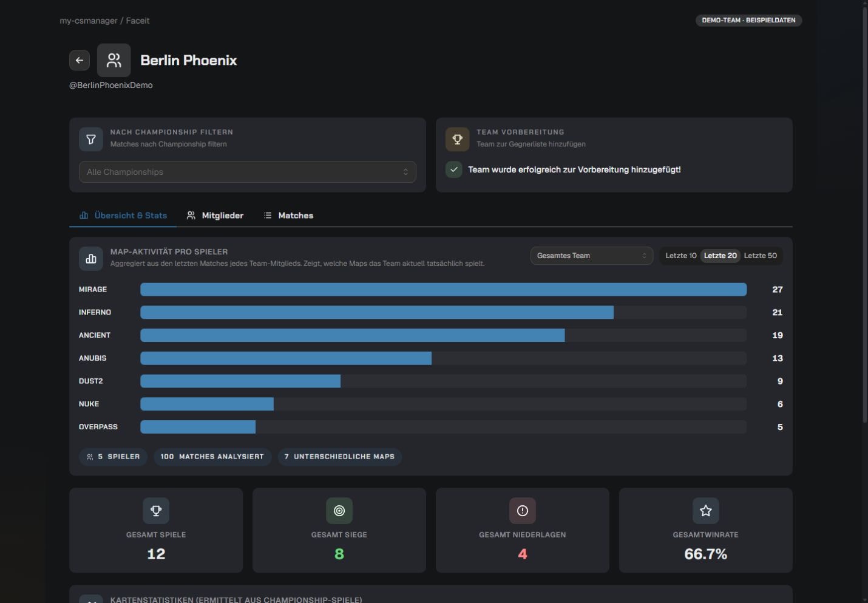The width and height of the screenshot is (868, 603).
Task: Click the target icon above Gesamt Siege
Action: click(339, 511)
